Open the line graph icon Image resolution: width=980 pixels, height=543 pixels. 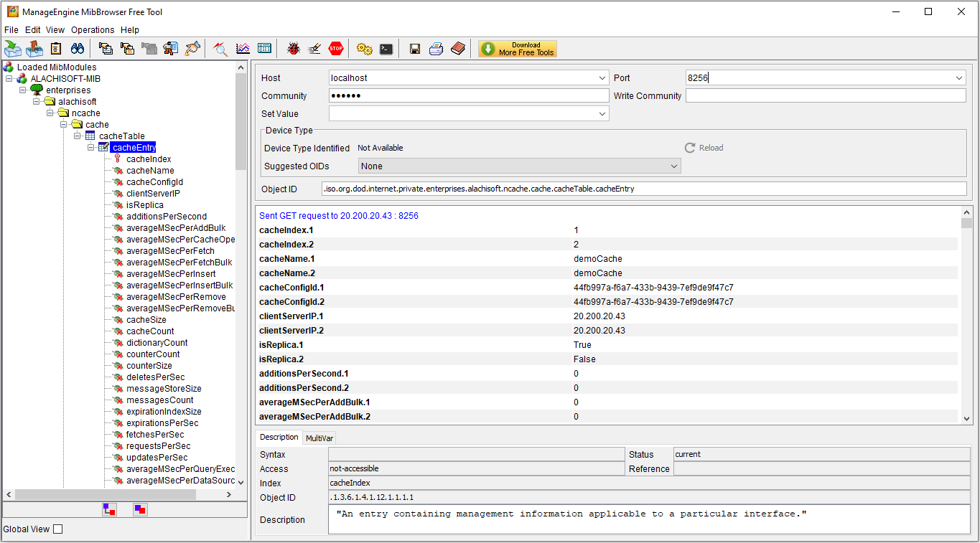(x=243, y=49)
